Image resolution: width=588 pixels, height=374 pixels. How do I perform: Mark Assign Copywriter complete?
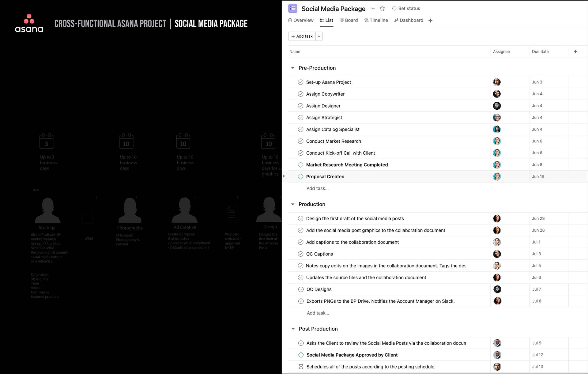300,94
